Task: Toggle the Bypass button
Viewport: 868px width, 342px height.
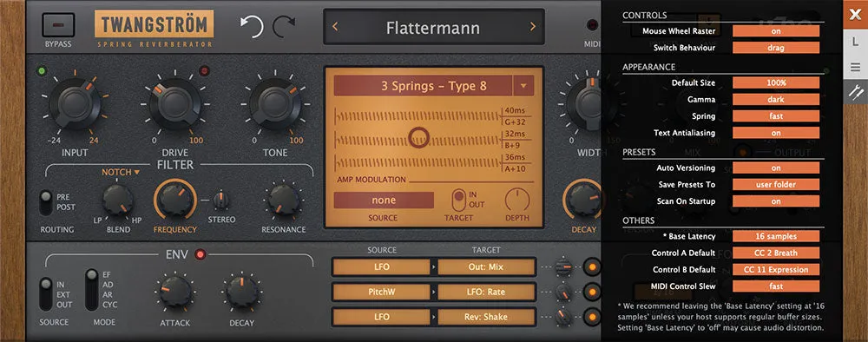Action: [x=57, y=25]
